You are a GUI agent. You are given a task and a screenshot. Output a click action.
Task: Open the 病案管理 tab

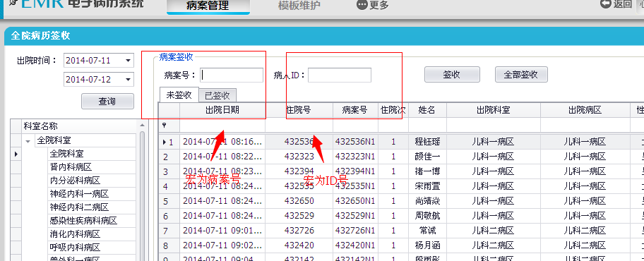[208, 6]
